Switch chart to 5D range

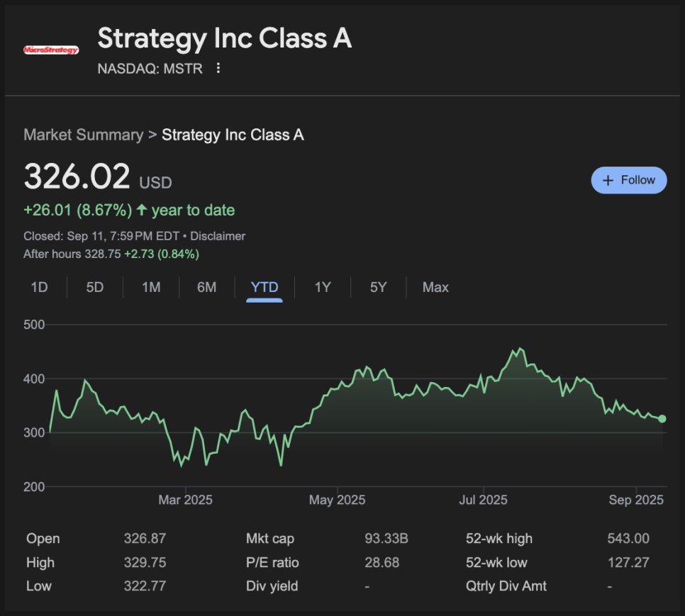[x=95, y=287]
